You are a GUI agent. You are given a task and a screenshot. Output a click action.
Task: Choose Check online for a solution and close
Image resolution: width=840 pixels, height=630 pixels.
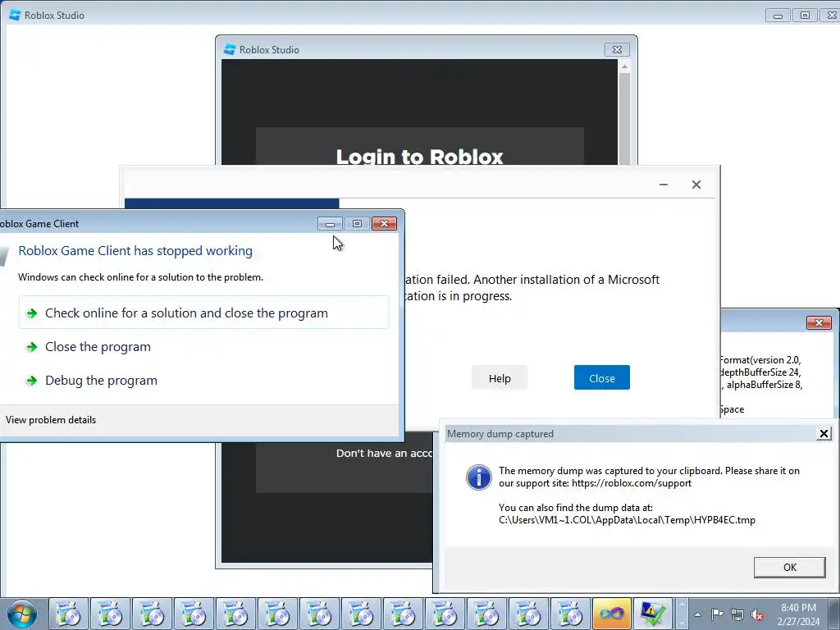[203, 313]
